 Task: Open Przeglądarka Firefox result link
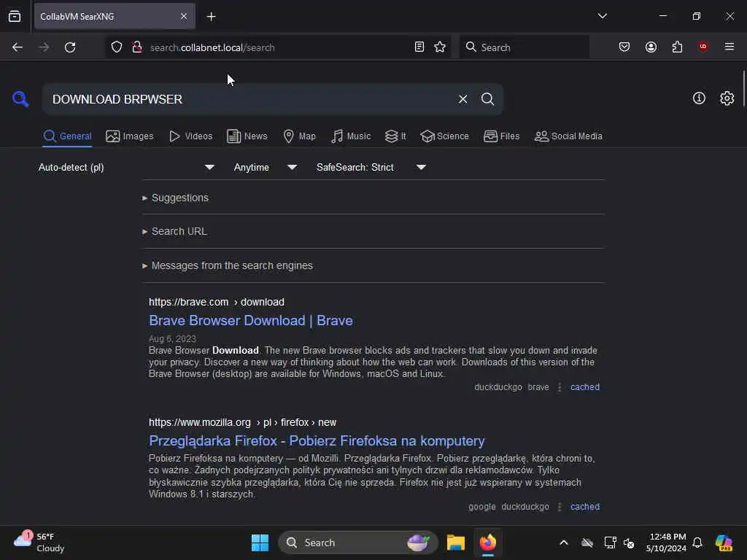point(317,441)
